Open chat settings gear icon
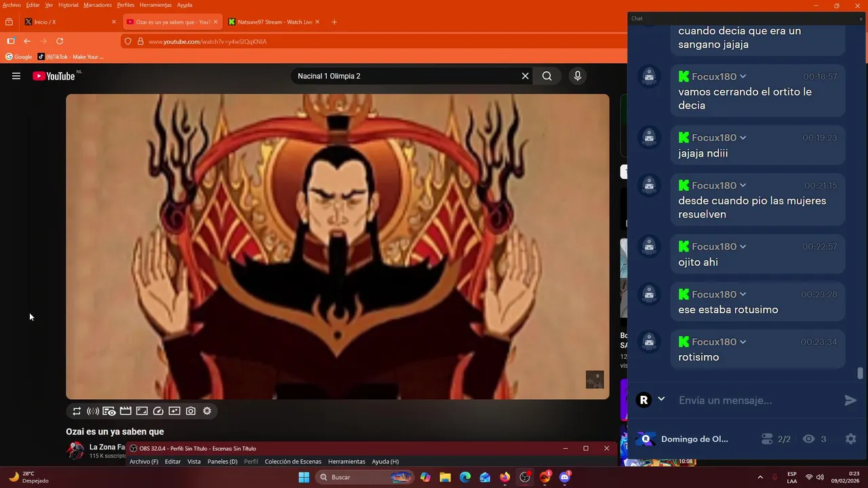This screenshot has width=868, height=488. tap(850, 439)
